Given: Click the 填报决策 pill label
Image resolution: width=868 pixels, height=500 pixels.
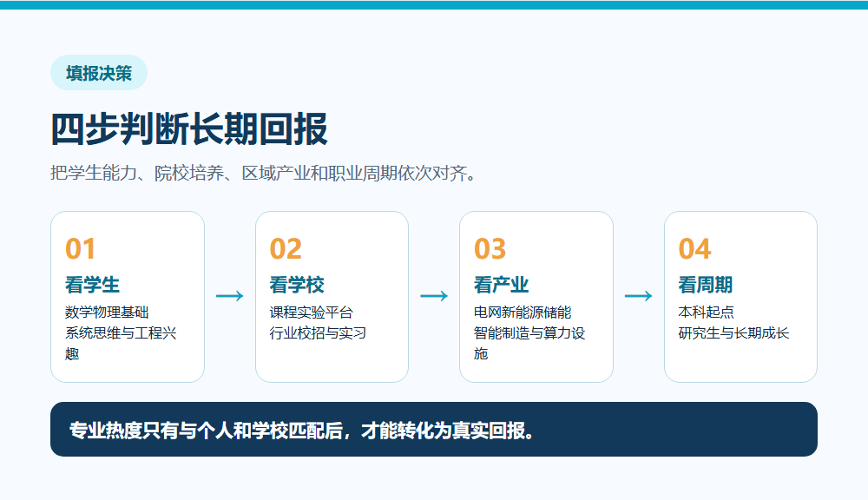Looking at the screenshot, I should tap(99, 73).
